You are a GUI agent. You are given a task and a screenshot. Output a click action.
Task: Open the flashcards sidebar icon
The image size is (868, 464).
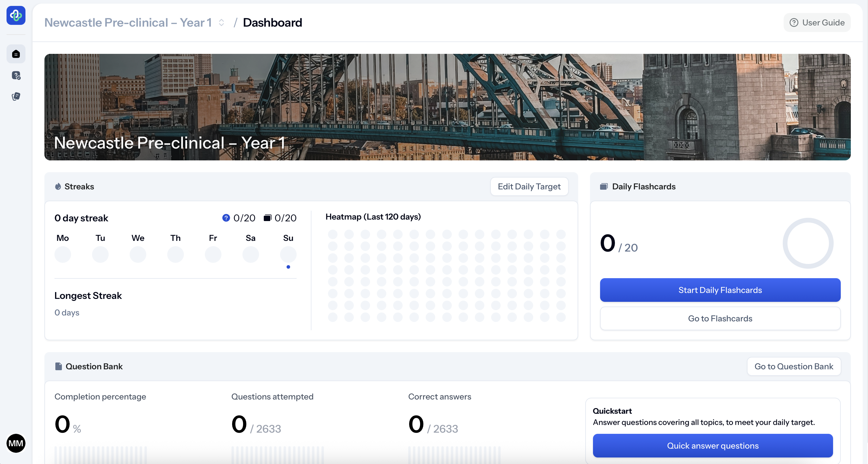point(16,97)
